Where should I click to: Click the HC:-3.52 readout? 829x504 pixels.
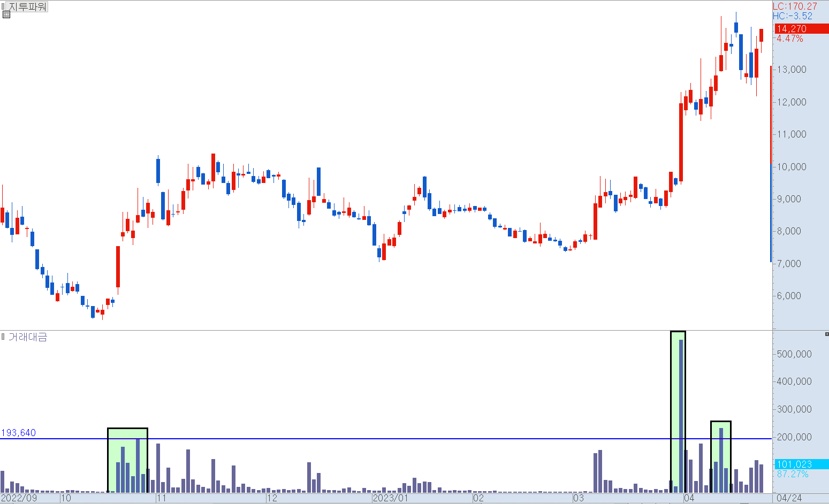pos(793,16)
